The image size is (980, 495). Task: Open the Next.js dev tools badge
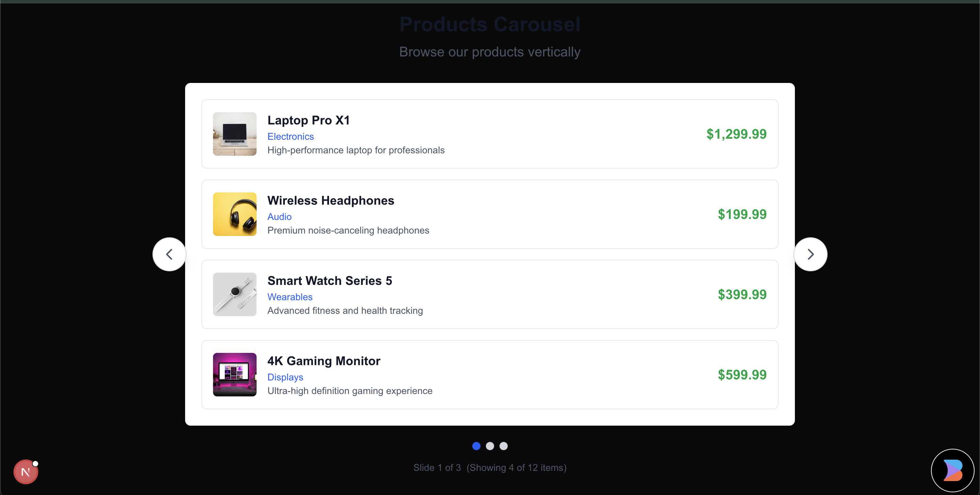click(x=26, y=472)
